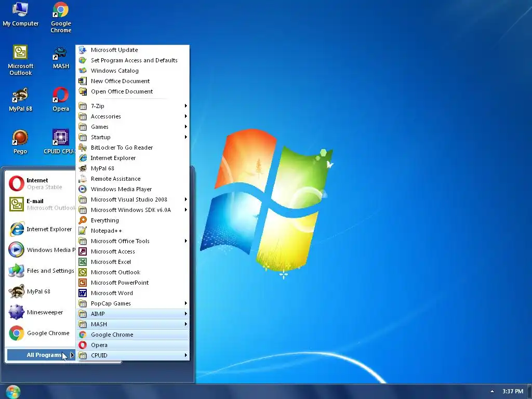Launch Minesweeper from Start menu
The width and height of the screenshot is (532, 399).
coord(41,312)
